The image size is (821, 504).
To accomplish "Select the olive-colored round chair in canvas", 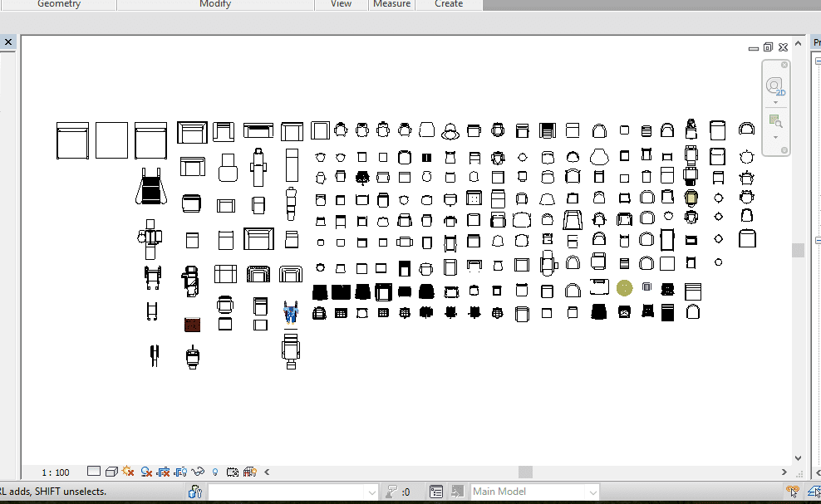I will (625, 287).
